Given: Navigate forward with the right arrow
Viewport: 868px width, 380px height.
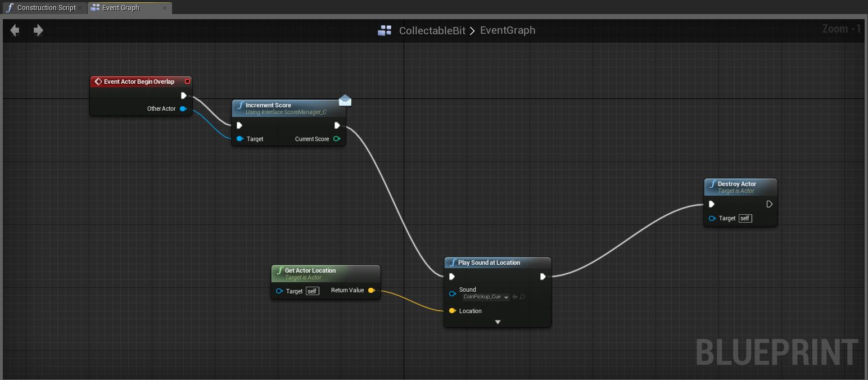Looking at the screenshot, I should pos(38,30).
